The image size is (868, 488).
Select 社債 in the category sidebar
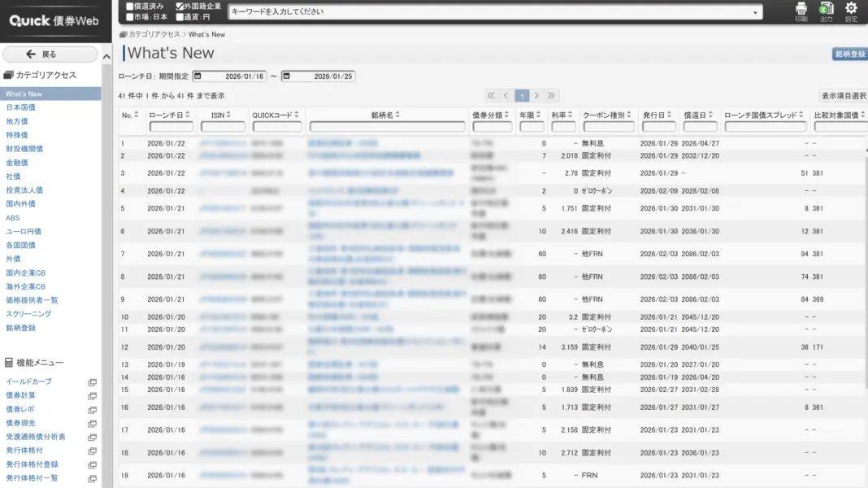pyautogui.click(x=13, y=176)
